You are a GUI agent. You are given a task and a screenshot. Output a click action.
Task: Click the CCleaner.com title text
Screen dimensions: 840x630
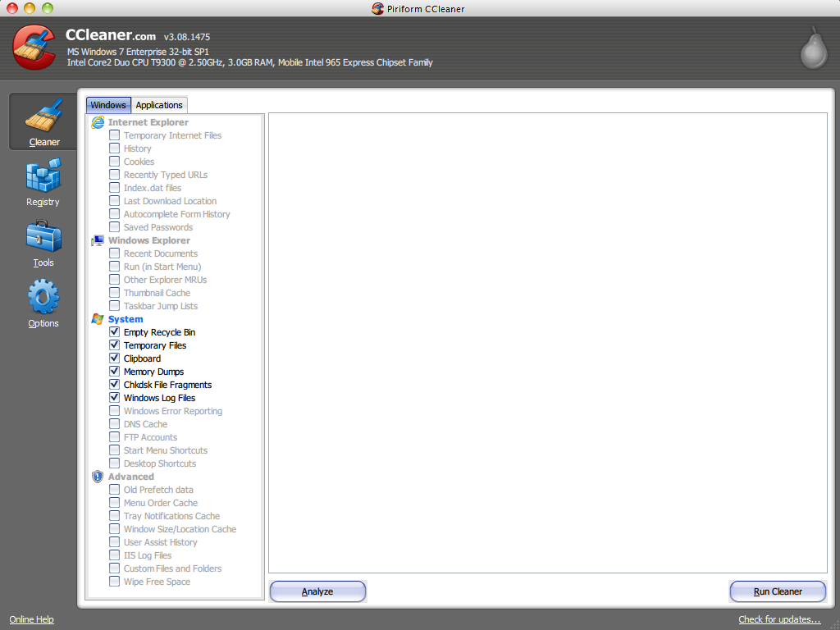pyautogui.click(x=111, y=35)
